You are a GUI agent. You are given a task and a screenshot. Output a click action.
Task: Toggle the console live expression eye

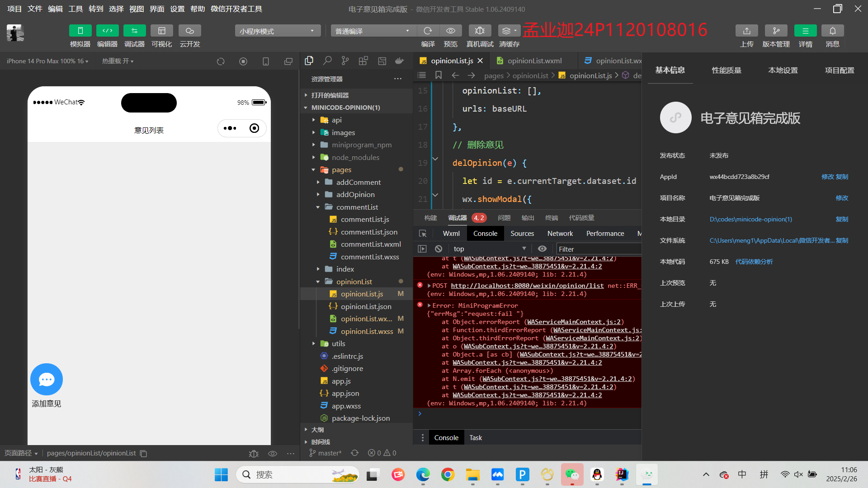coord(542,249)
